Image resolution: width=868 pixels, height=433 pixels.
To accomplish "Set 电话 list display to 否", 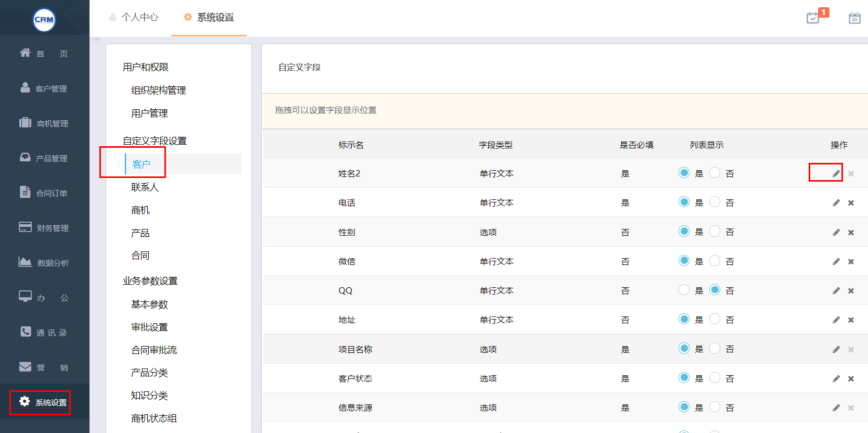I will tap(715, 202).
